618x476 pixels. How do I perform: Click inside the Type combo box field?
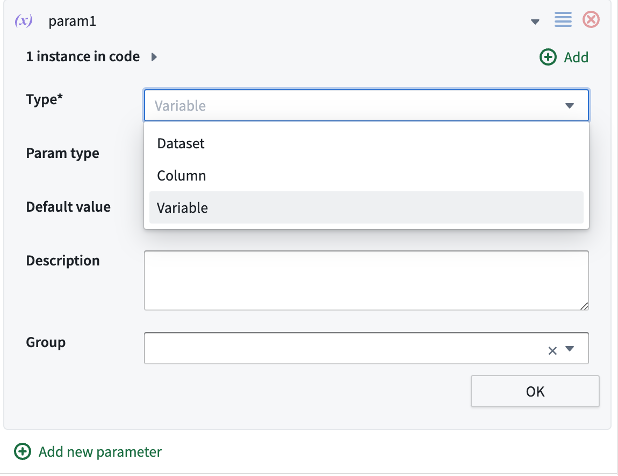coord(350,105)
